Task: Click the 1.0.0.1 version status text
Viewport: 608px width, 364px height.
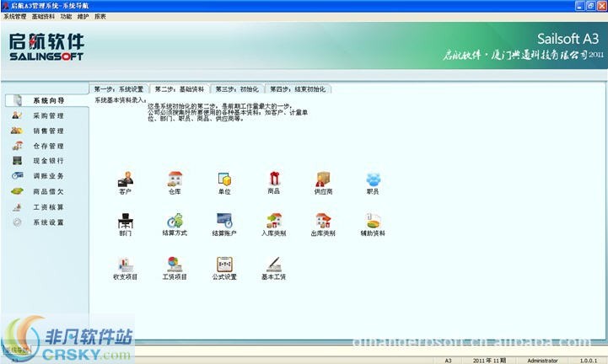Action: [589, 361]
